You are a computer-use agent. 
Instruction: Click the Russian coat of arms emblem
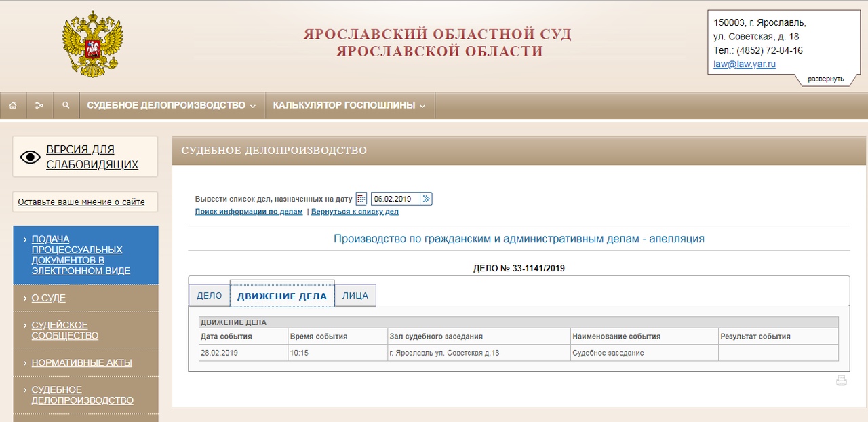92,44
